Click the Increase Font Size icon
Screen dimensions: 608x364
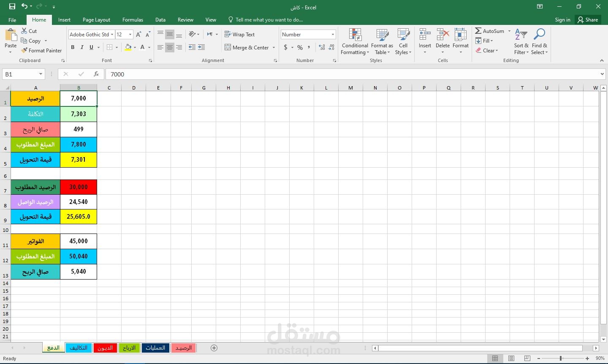point(138,35)
